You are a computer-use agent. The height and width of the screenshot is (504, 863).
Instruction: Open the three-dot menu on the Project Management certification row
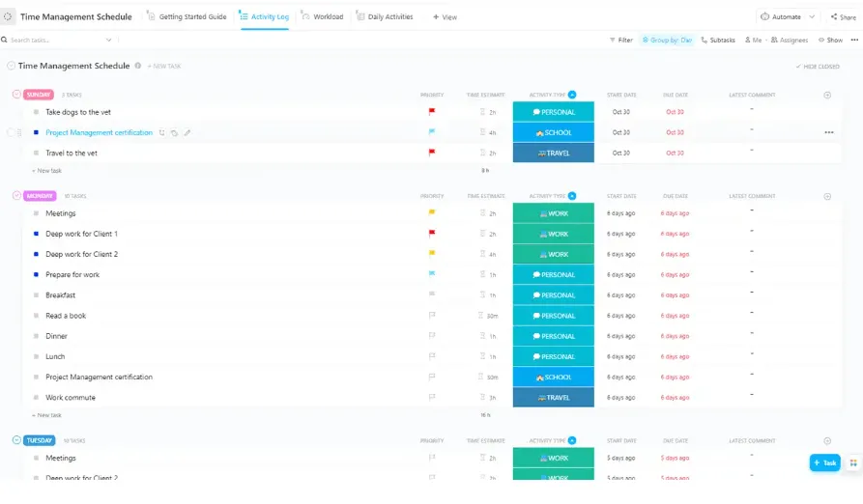point(829,132)
